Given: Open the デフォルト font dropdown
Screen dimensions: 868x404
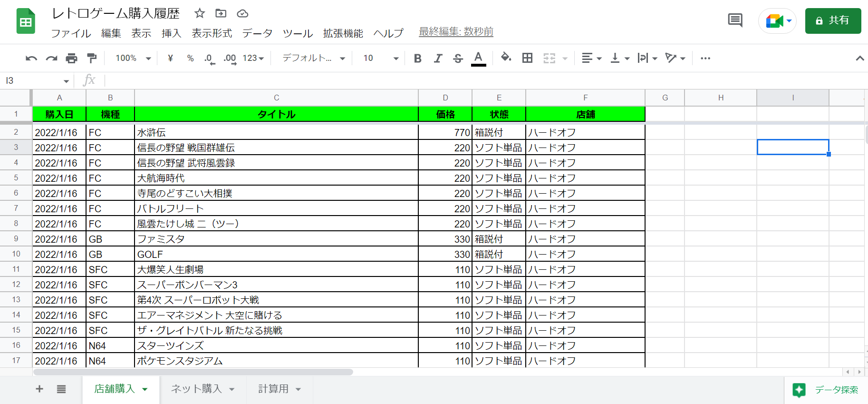Looking at the screenshot, I should coord(314,58).
